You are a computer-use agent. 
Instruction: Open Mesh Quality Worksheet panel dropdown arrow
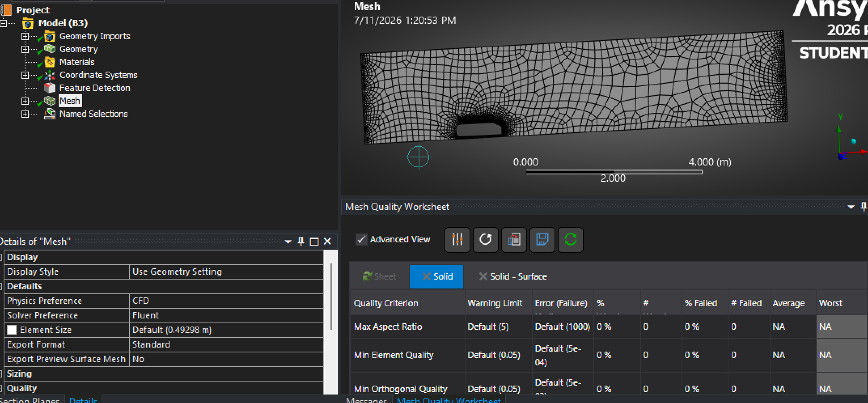pyautogui.click(x=851, y=207)
